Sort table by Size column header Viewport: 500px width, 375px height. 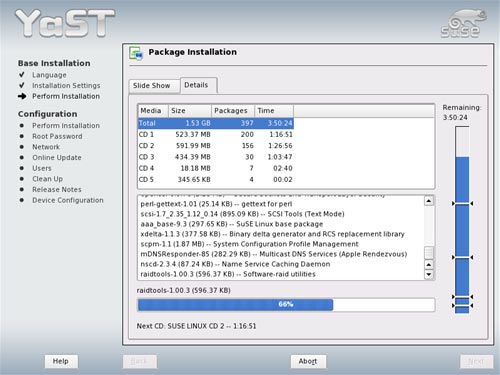(190, 111)
